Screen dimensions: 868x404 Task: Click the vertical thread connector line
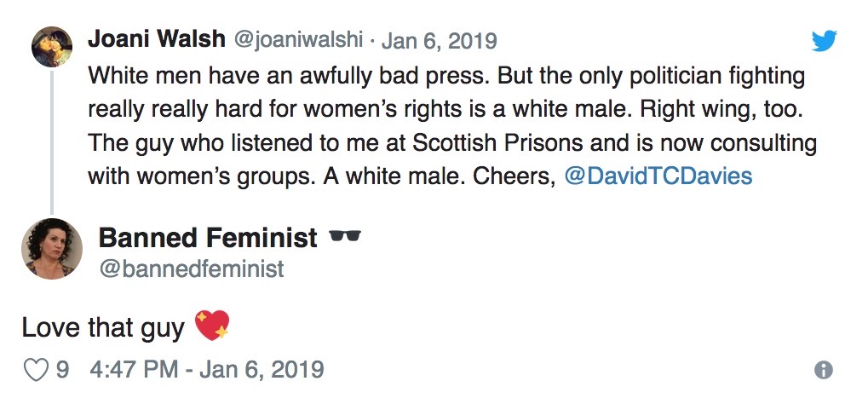52,141
